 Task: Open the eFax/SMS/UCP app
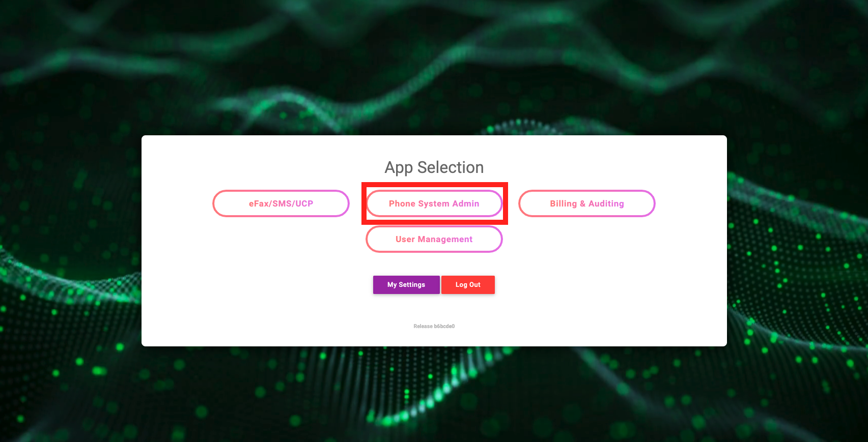(x=281, y=203)
